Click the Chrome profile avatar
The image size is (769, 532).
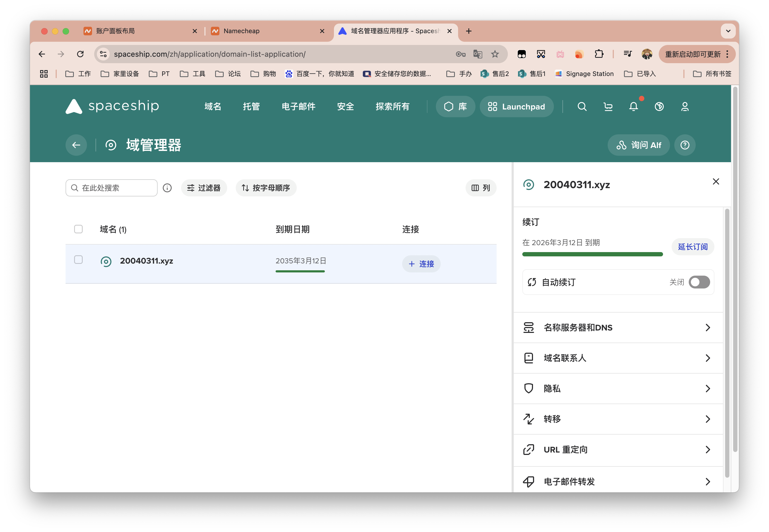pyautogui.click(x=647, y=54)
